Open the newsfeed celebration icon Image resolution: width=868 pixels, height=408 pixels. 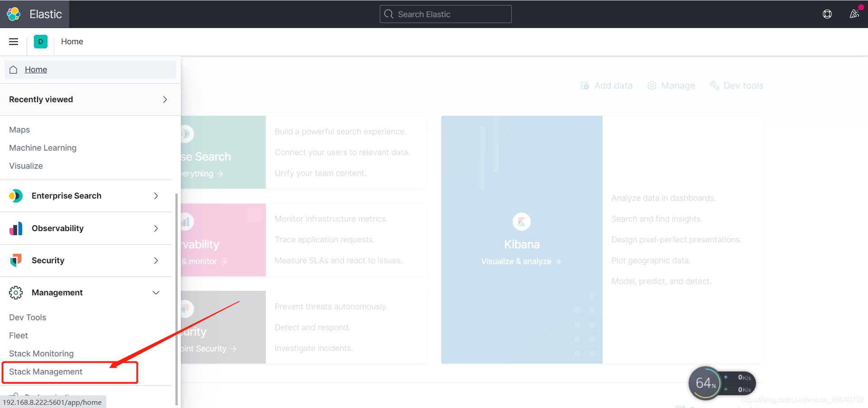(854, 14)
